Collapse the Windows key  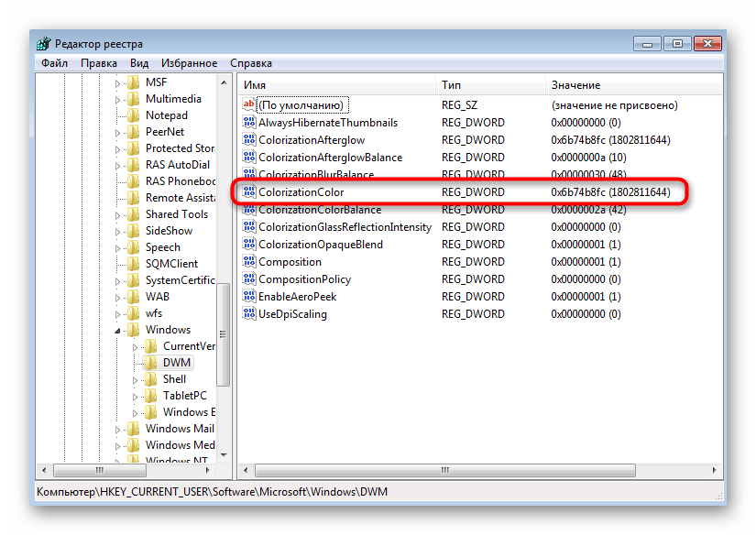pyautogui.click(x=117, y=331)
